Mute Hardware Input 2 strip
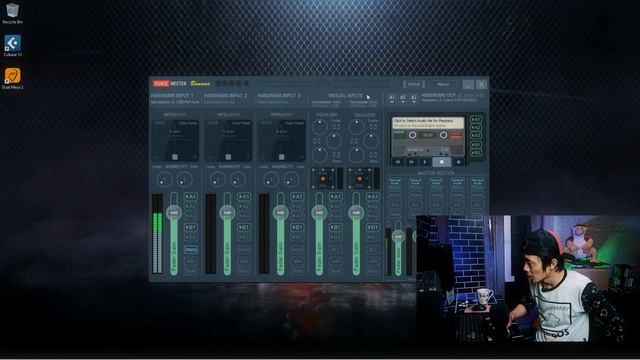This screenshot has height=360, width=640. (244, 270)
